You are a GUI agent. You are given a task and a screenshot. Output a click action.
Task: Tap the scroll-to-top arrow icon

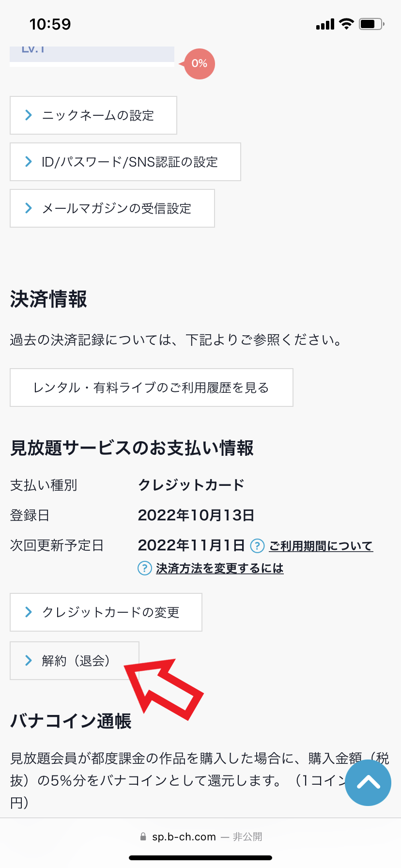coord(368,783)
